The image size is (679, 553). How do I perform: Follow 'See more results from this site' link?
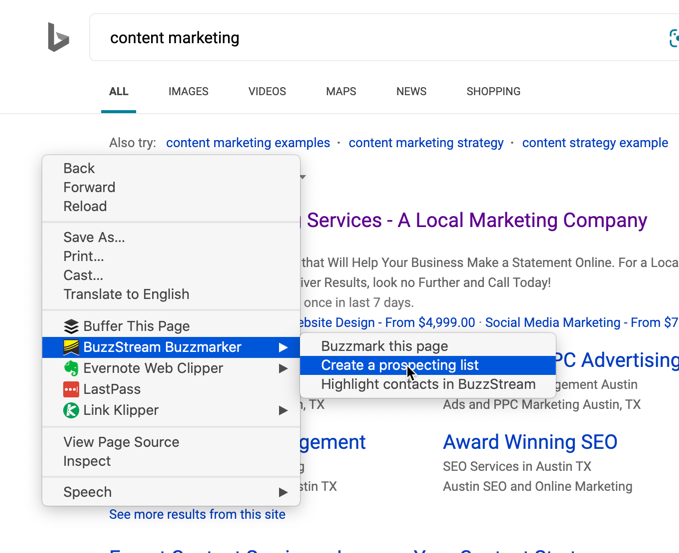197,514
